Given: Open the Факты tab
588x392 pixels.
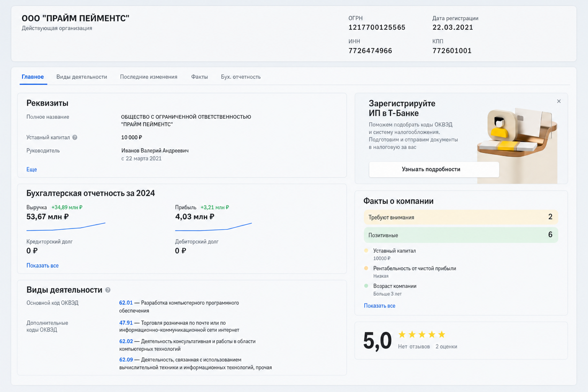Looking at the screenshot, I should (199, 77).
